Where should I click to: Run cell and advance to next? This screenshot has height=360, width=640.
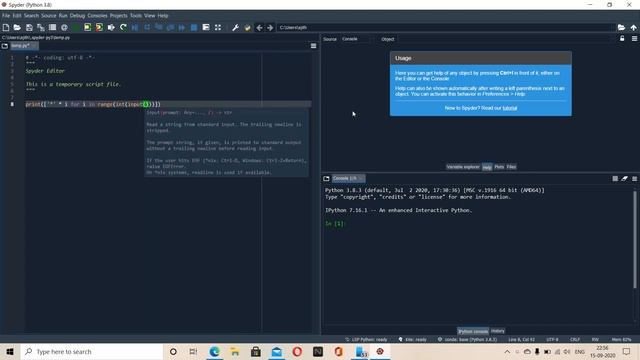point(99,27)
